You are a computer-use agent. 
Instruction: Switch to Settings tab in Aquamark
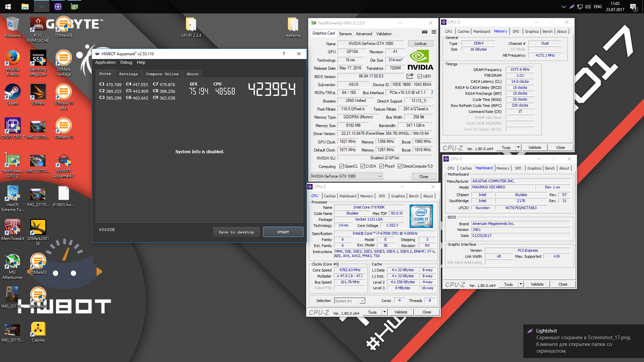click(x=128, y=74)
